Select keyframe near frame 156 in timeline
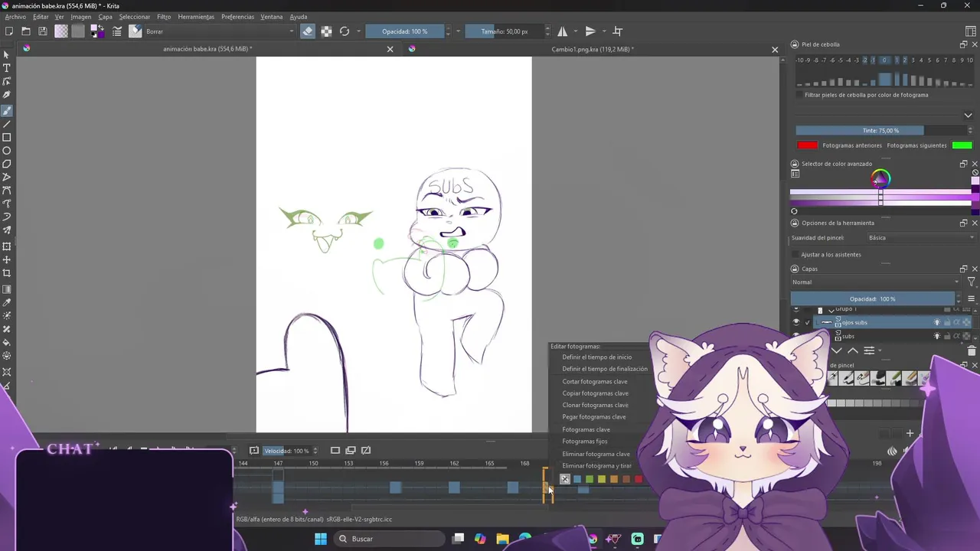This screenshot has height=551, width=980. [x=395, y=487]
